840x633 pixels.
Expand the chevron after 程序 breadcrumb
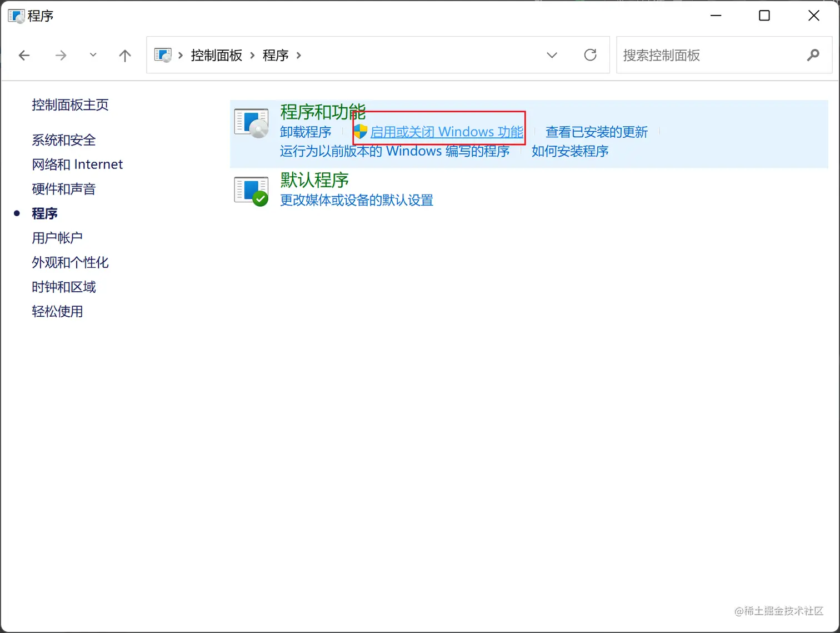tap(299, 55)
